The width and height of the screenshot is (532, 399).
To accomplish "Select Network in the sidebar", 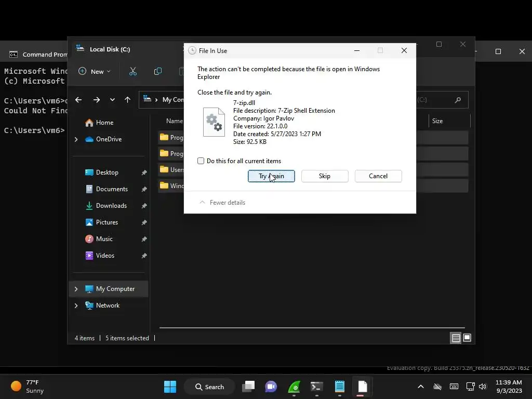I will coord(102,305).
